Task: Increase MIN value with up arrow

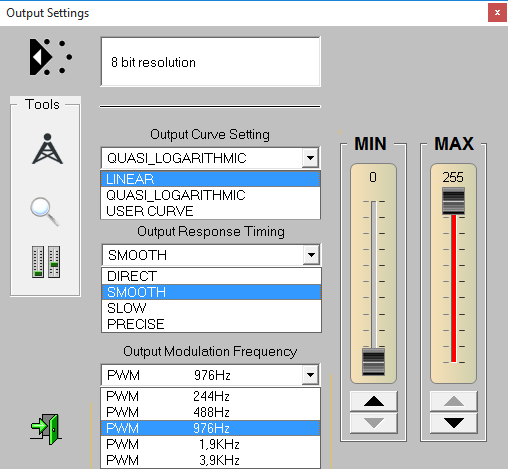Action: (374, 401)
